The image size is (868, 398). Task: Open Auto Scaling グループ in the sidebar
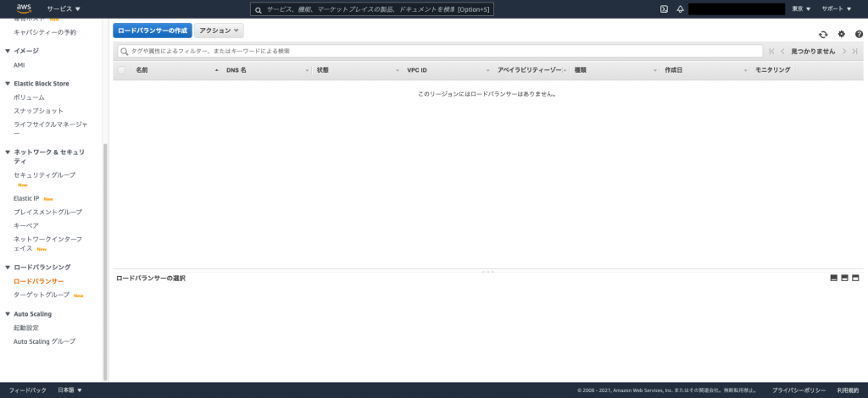pos(44,341)
